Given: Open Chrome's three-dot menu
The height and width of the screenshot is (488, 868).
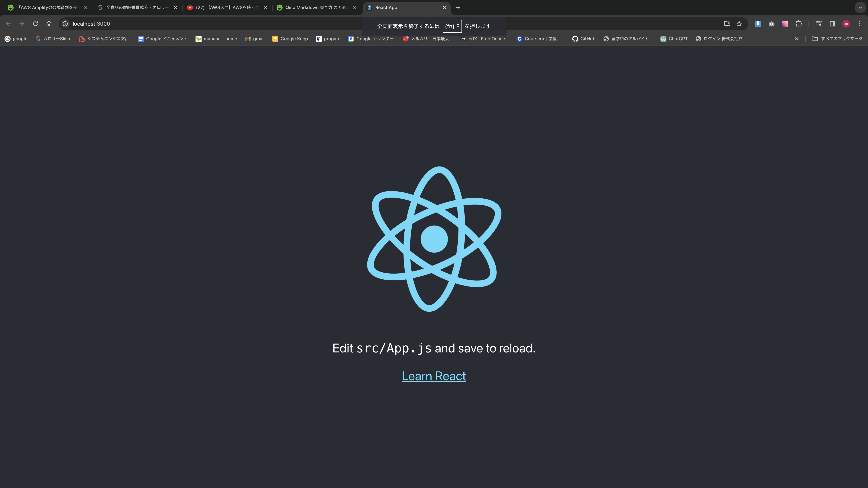Looking at the screenshot, I should 860,24.
